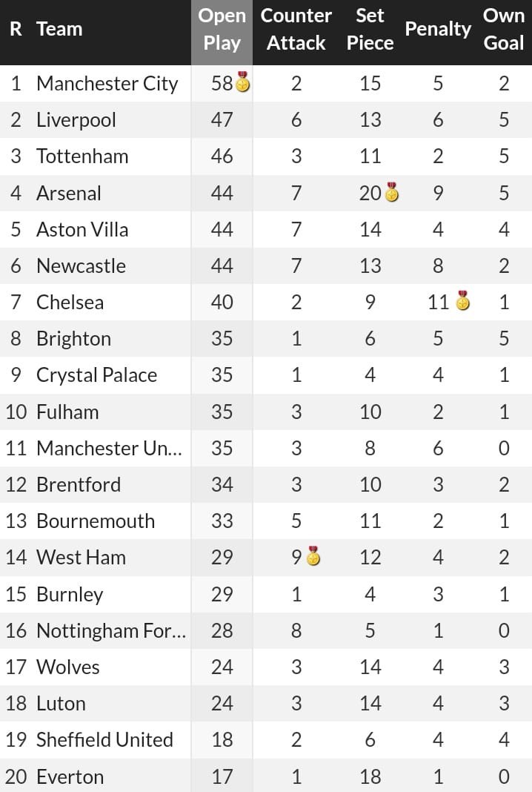Select the Aston Villa team name
532x792 pixels.
tap(82, 229)
